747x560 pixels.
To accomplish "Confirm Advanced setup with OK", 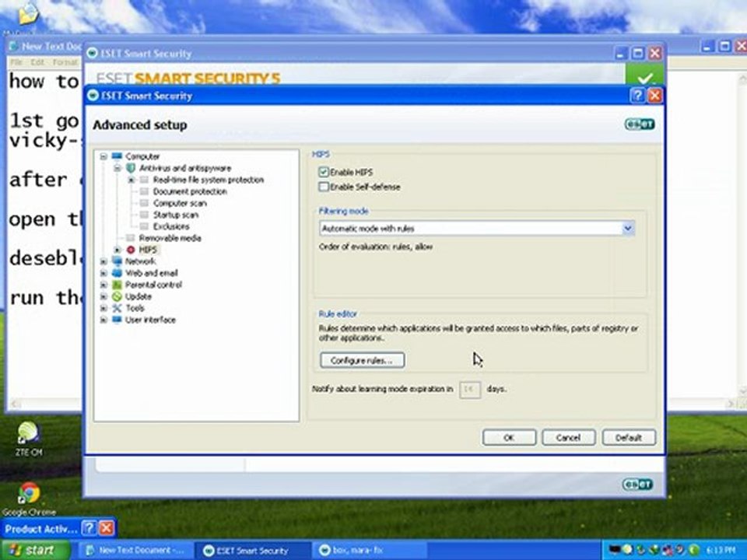I will [509, 438].
